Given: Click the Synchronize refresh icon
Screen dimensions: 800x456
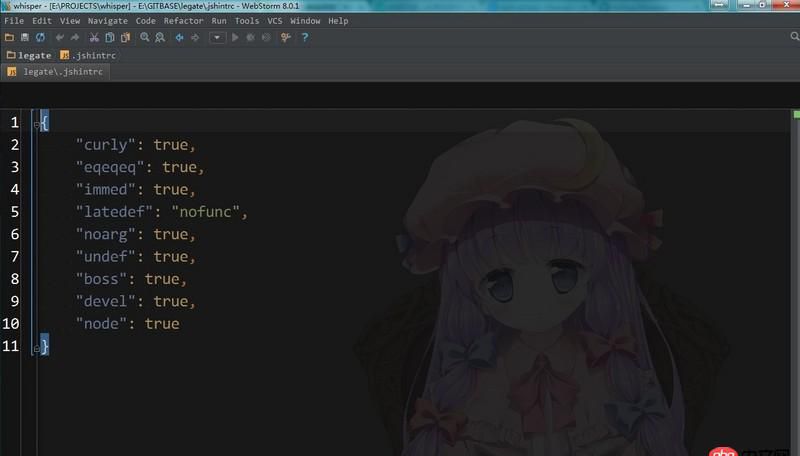Looking at the screenshot, I should [x=40, y=37].
